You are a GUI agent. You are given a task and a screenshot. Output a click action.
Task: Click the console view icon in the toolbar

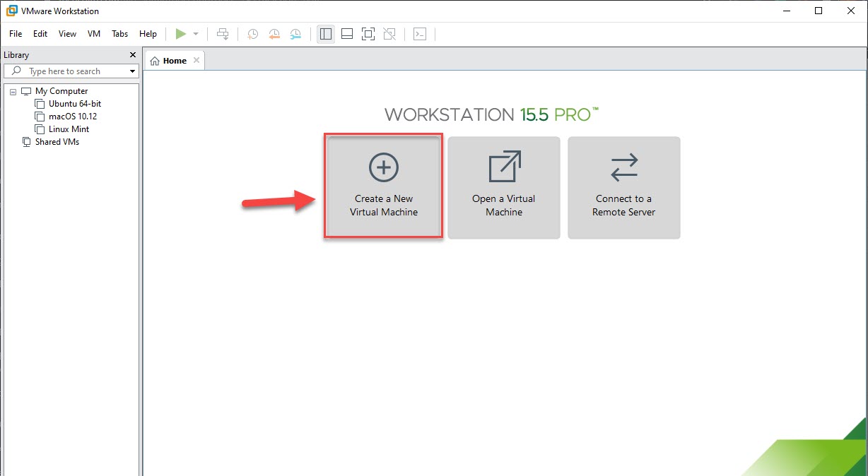(420, 34)
